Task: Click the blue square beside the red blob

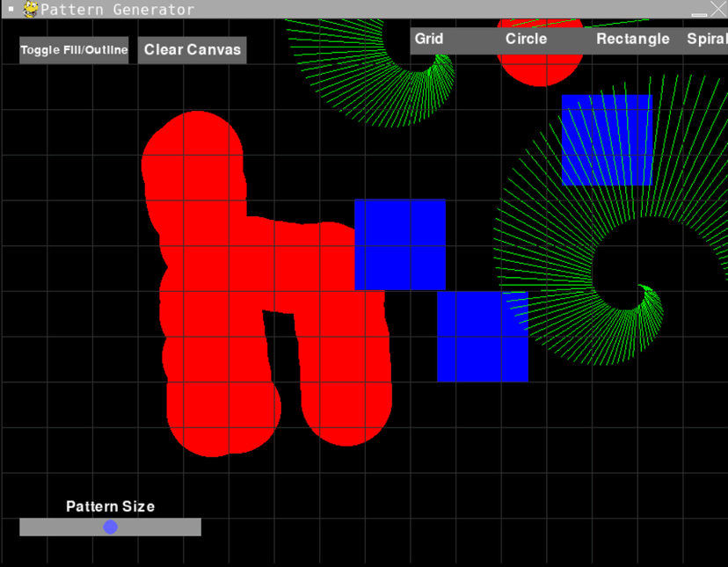Action: 400,244
